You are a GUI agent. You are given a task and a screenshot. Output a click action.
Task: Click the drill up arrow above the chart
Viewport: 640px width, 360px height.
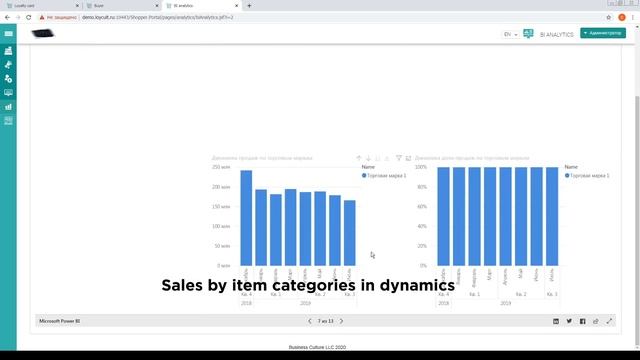pyautogui.click(x=359, y=158)
